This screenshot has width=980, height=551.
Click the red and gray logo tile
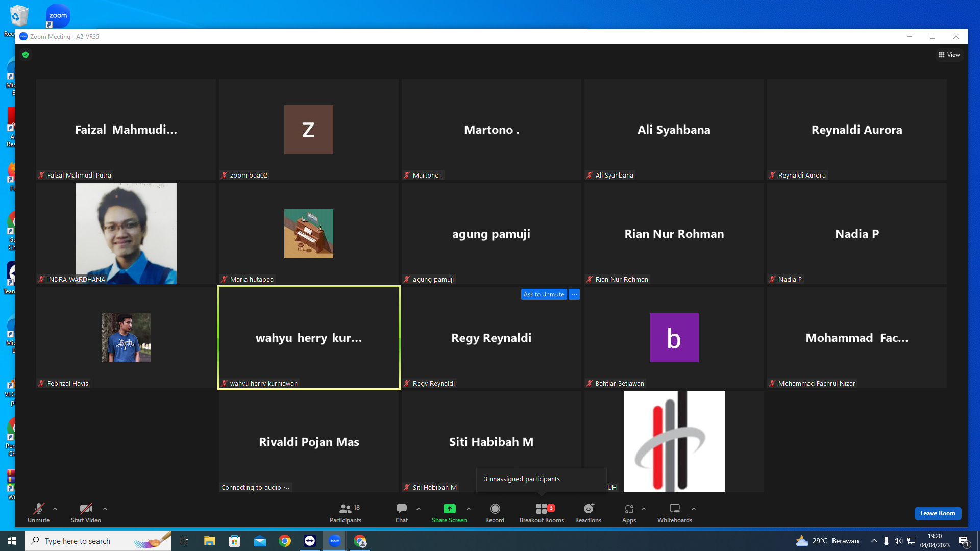[674, 442]
